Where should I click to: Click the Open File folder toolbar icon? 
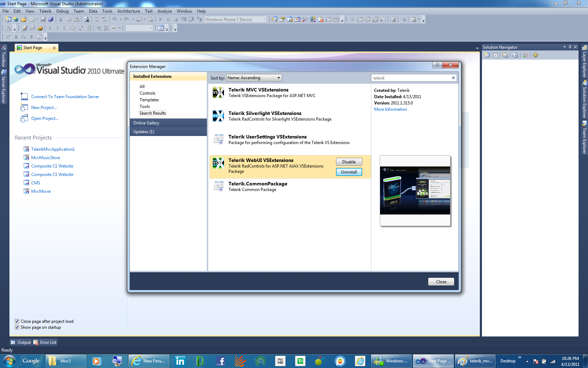pyautogui.click(x=24, y=20)
